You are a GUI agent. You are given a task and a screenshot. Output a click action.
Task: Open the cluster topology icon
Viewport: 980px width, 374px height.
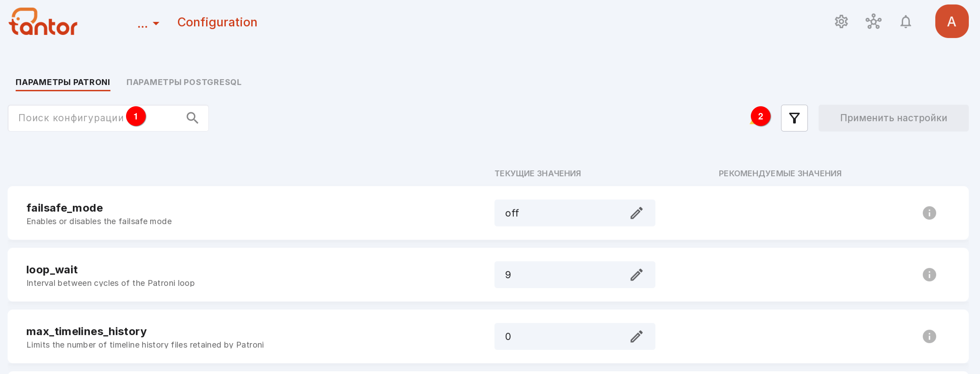coord(873,22)
